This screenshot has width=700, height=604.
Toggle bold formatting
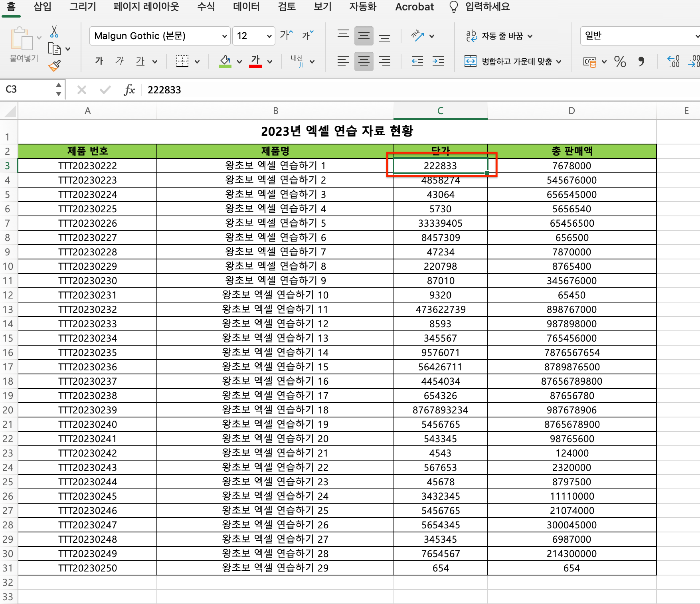coord(99,61)
